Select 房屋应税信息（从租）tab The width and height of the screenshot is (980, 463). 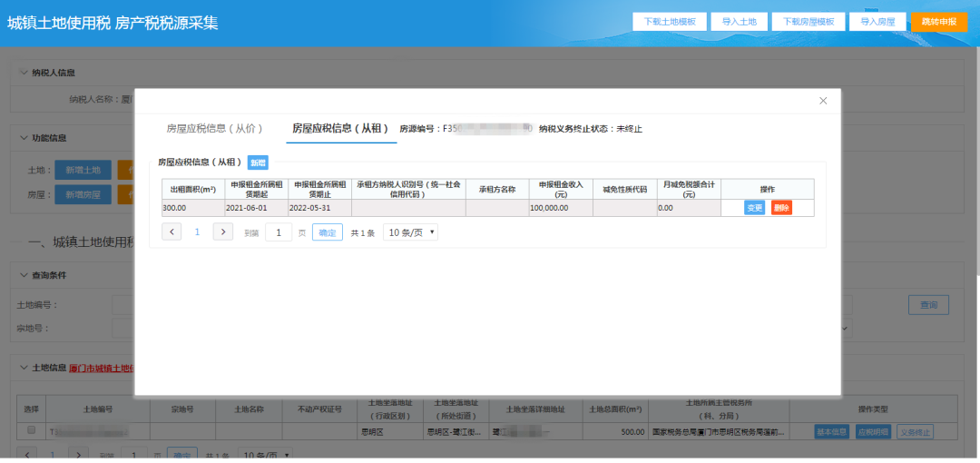[341, 129]
